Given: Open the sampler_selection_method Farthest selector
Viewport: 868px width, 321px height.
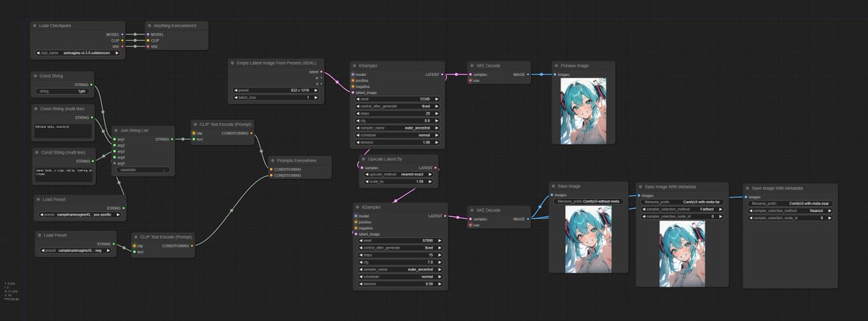Looking at the screenshot, I should [681, 209].
